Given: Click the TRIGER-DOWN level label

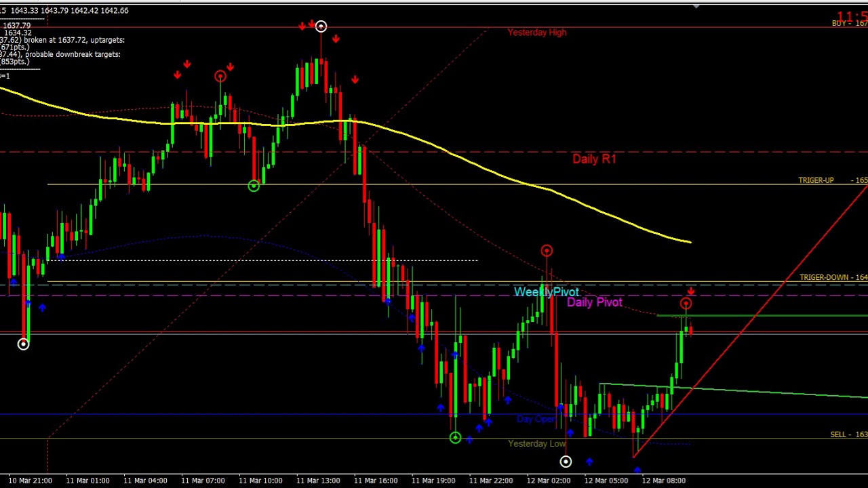Looking at the screenshot, I should [x=833, y=277].
